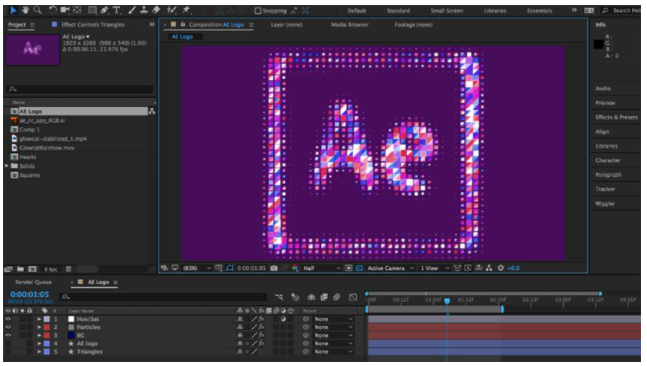The width and height of the screenshot is (647, 366).
Task: Click the show channel RGB color icon
Action: click(x=295, y=268)
